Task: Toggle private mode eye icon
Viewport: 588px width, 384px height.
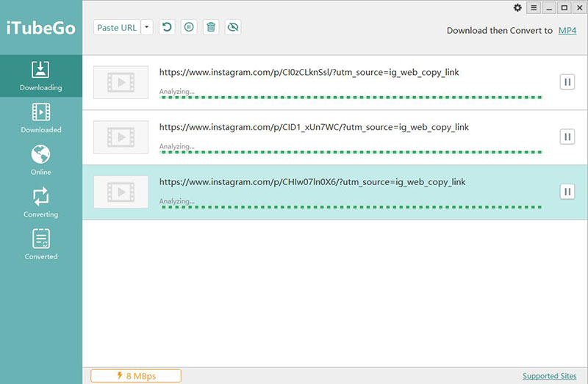Action: [x=233, y=27]
